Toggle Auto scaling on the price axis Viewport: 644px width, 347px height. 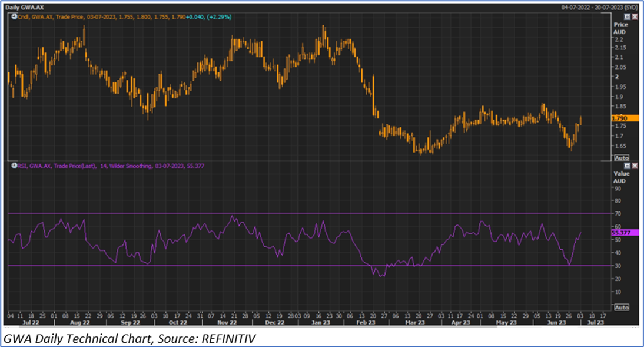pyautogui.click(x=621, y=158)
